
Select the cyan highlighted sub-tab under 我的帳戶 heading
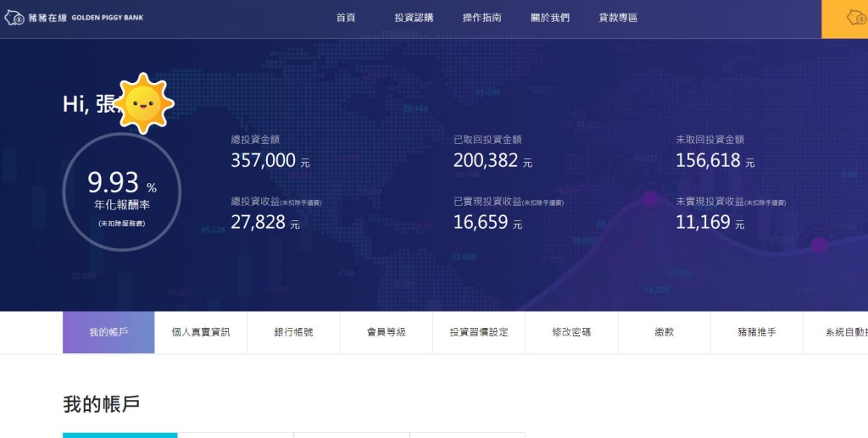120,435
